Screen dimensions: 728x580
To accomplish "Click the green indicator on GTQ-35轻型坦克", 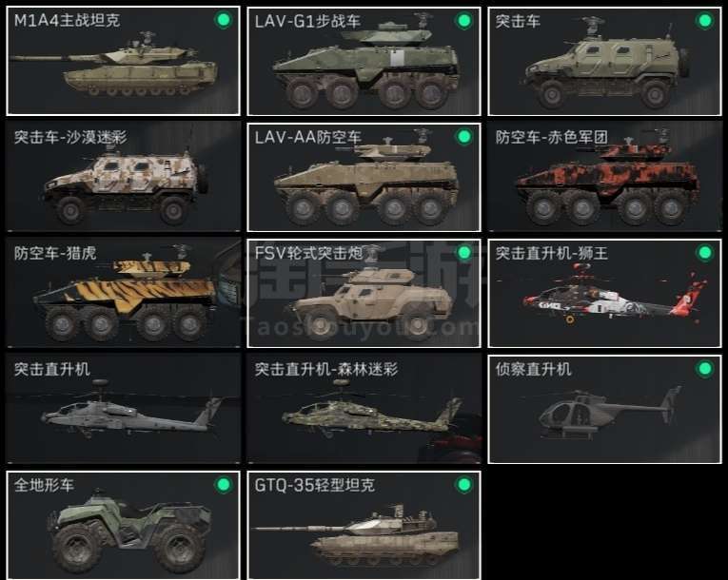I will point(463,484).
